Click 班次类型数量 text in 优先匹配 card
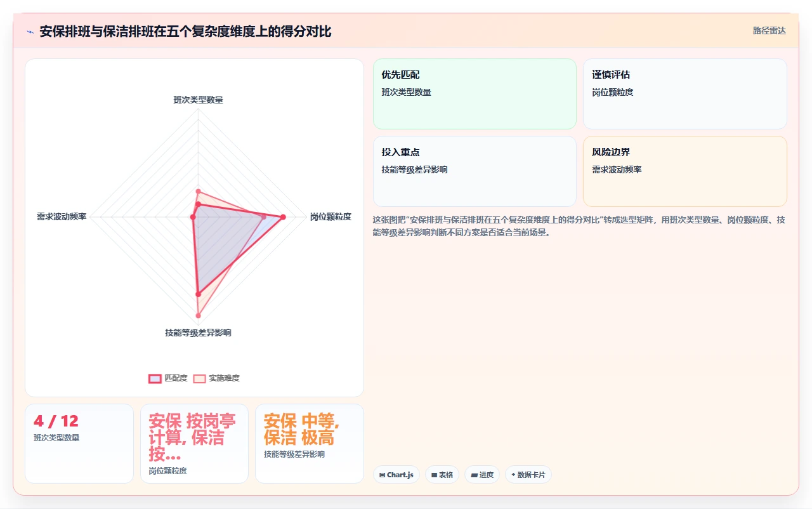 [x=406, y=92]
